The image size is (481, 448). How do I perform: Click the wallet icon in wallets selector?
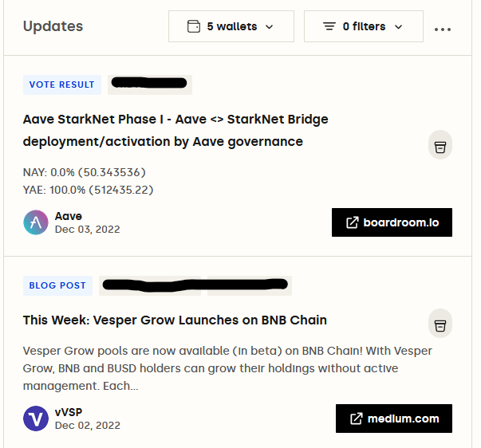click(x=194, y=26)
